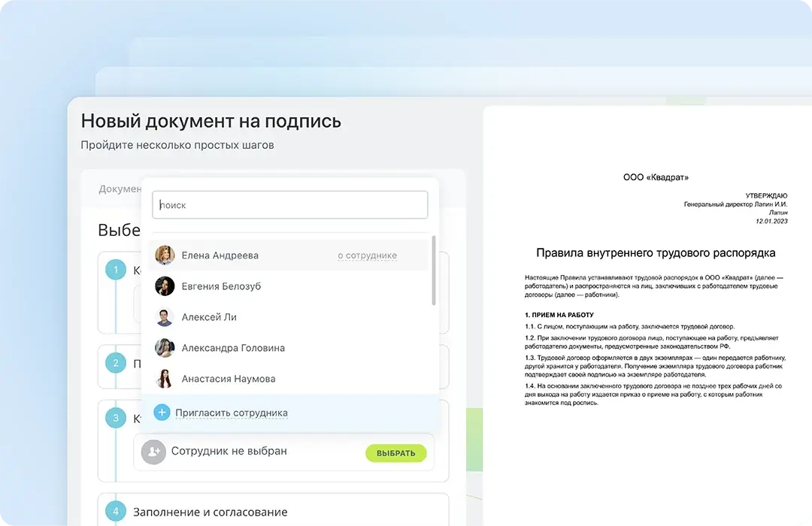812x526 pixels.
Task: Click Евгения Белозуб's avatar photo
Action: (165, 286)
